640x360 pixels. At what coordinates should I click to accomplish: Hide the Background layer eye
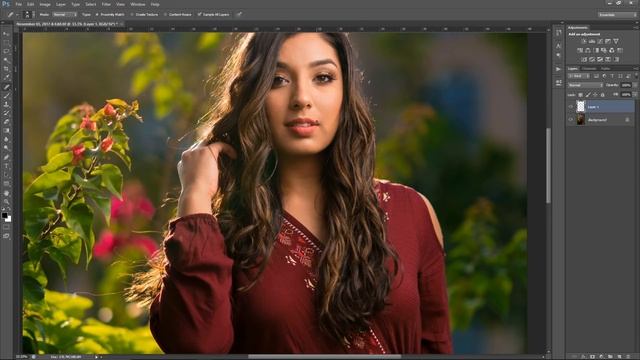[571, 120]
